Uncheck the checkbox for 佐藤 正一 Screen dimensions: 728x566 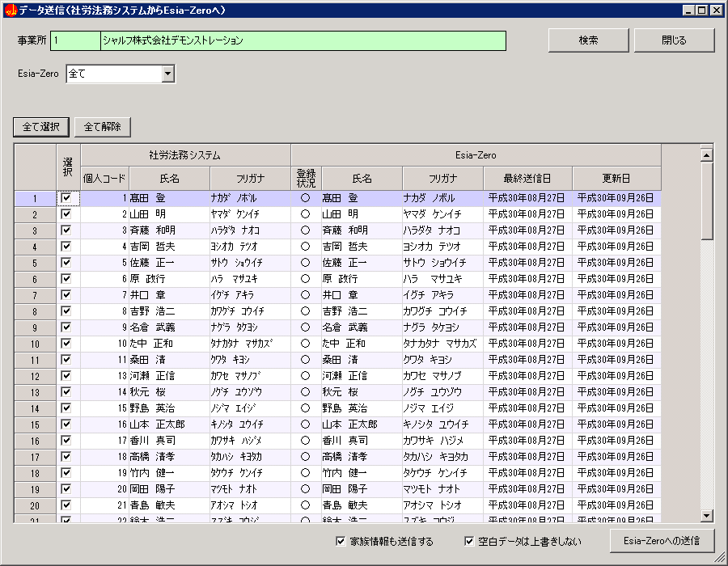(66, 263)
